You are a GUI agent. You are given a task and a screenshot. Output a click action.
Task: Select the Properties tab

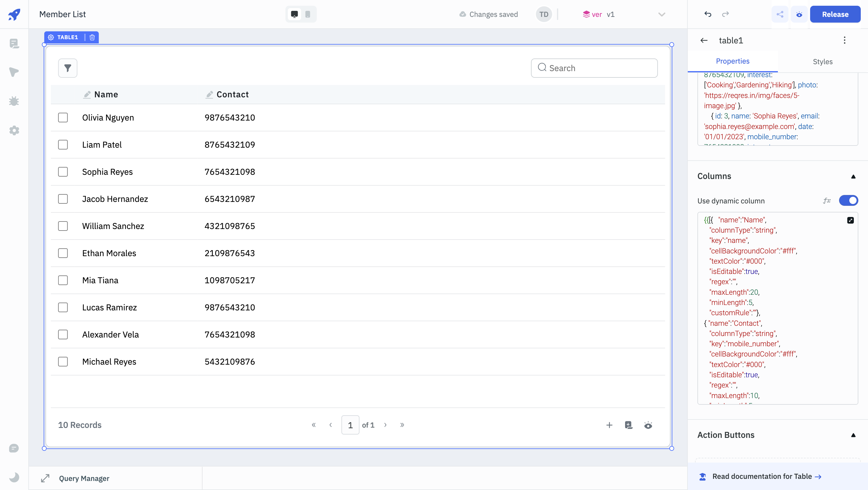[733, 61]
